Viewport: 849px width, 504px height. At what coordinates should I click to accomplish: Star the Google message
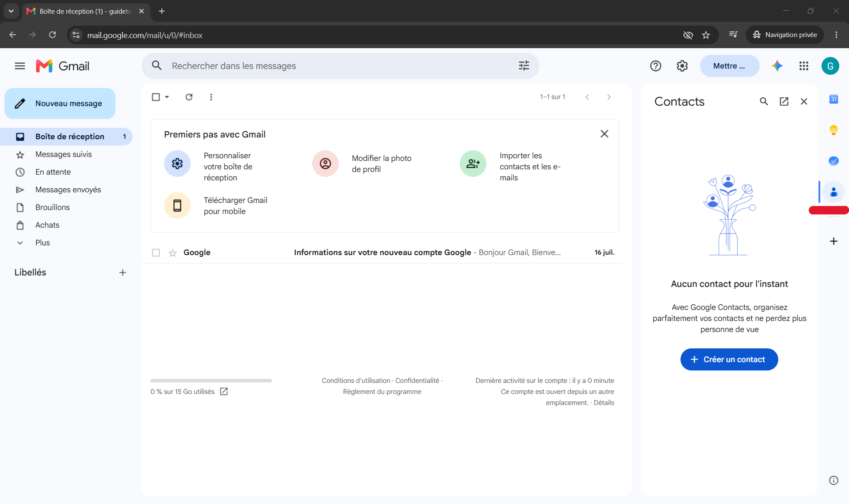coord(172,253)
